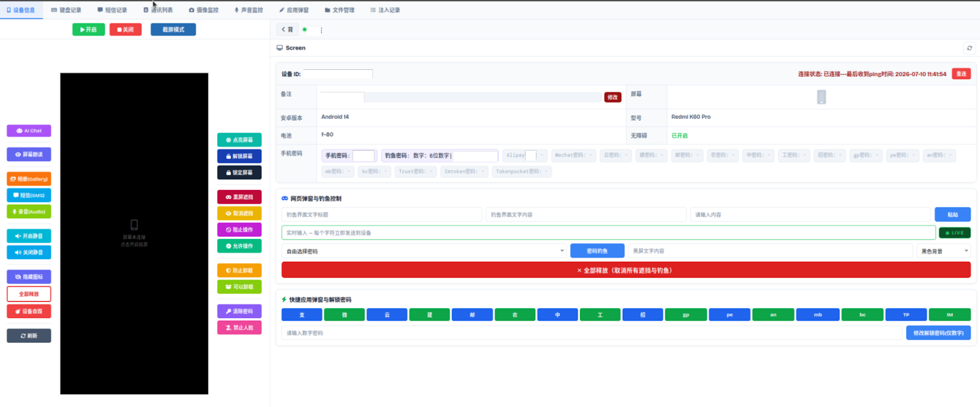Click the Wechat密码 chip

tap(574, 155)
